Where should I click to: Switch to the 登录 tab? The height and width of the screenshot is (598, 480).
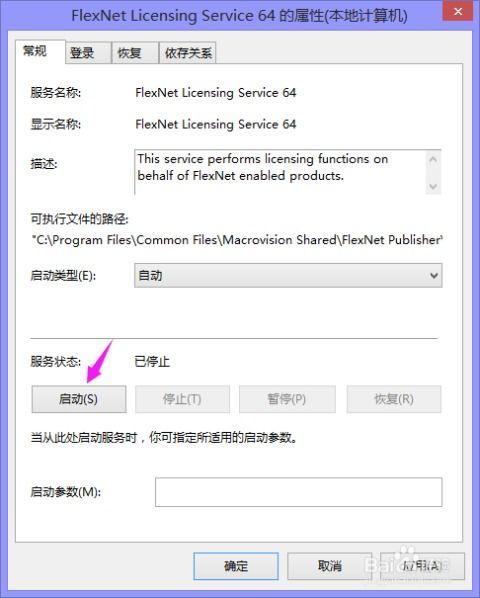tap(88, 53)
